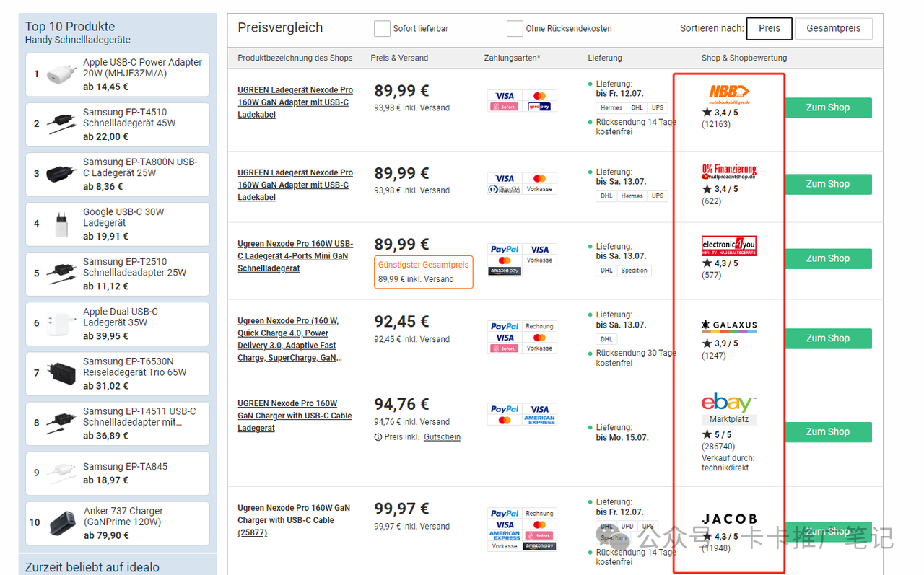
Task: Click Samsung EP-TA845 charger image
Action: pyautogui.click(x=61, y=473)
